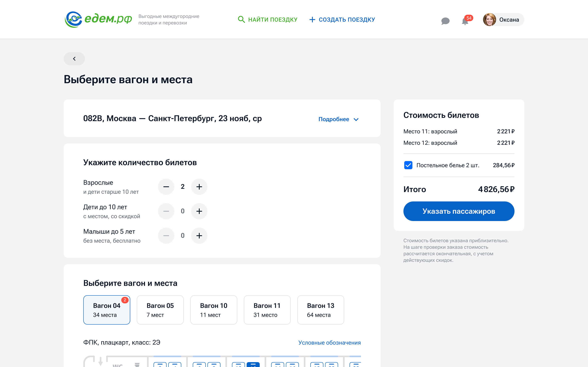Open Условные обозначения legend link
The width and height of the screenshot is (588, 367).
[x=330, y=343]
